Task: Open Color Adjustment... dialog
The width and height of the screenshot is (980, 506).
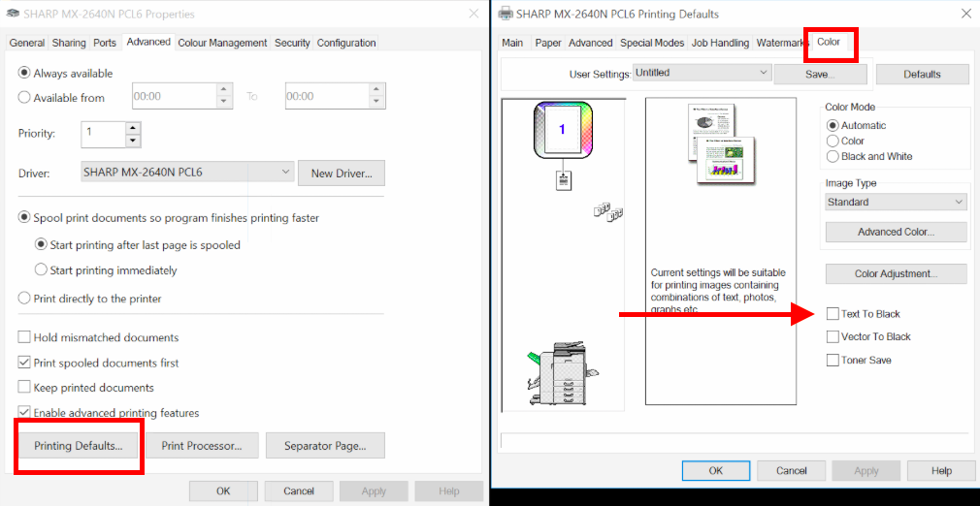Action: [x=897, y=273]
